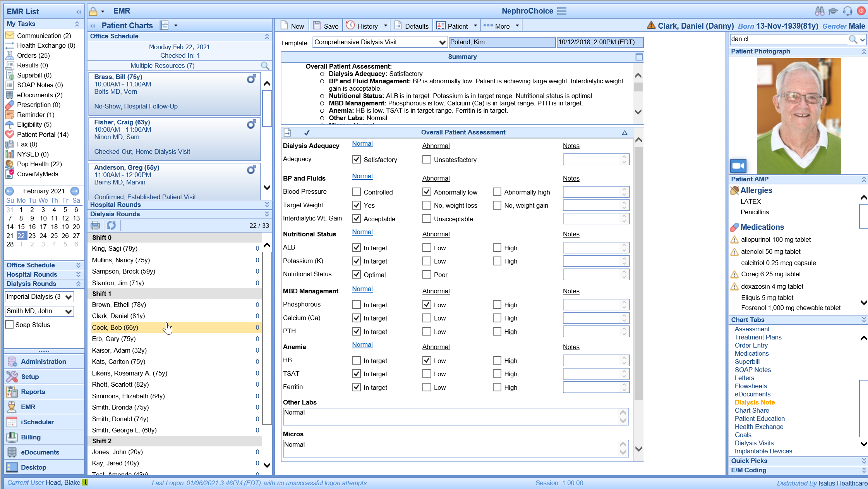Go to next month in calendar

(x=75, y=191)
